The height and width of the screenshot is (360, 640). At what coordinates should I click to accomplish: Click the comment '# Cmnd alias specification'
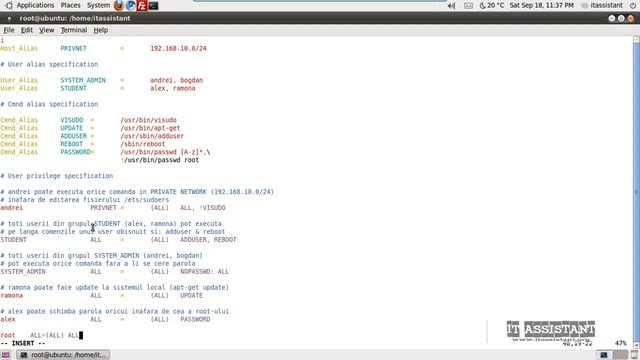point(49,104)
